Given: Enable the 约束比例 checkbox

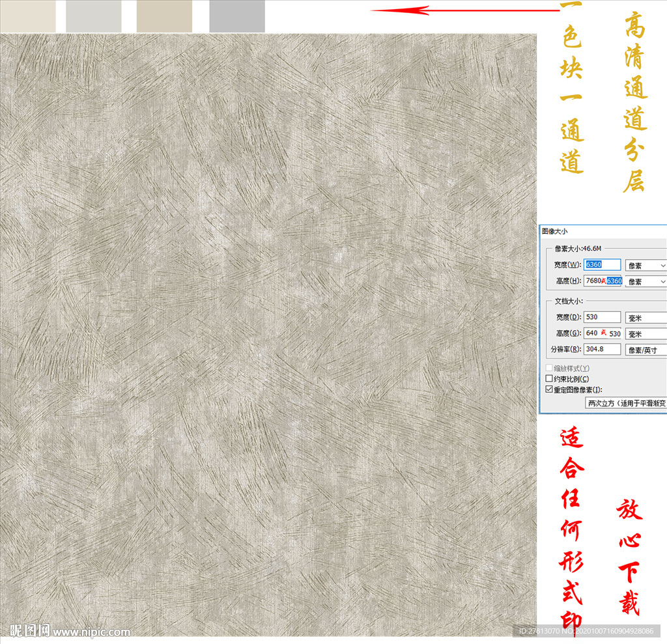Looking at the screenshot, I should [x=549, y=378].
